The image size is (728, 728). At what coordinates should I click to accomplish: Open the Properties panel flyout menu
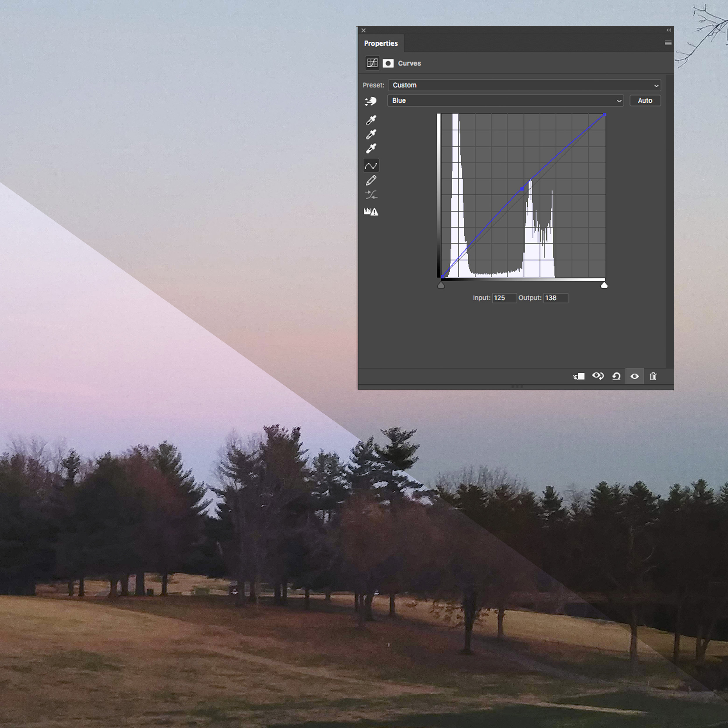pyautogui.click(x=668, y=43)
